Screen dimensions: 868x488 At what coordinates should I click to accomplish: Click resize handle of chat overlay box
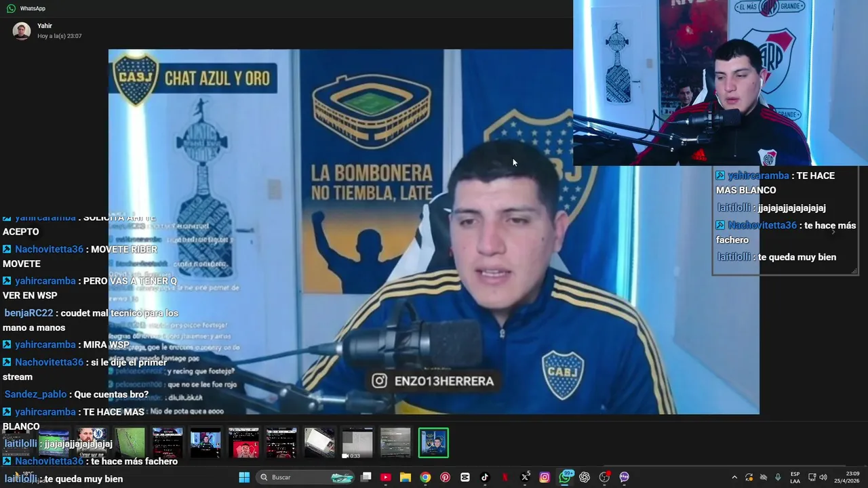854,271
